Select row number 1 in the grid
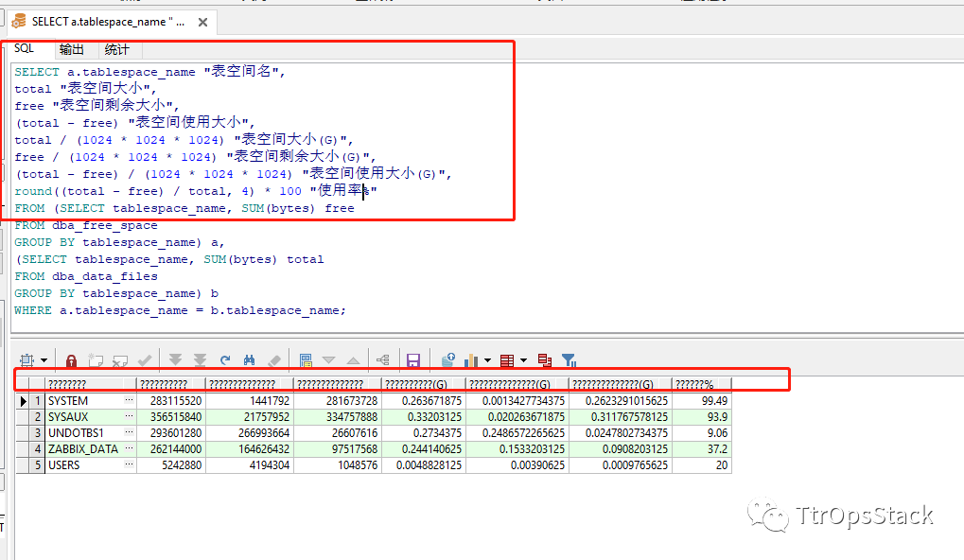 [x=38, y=401]
